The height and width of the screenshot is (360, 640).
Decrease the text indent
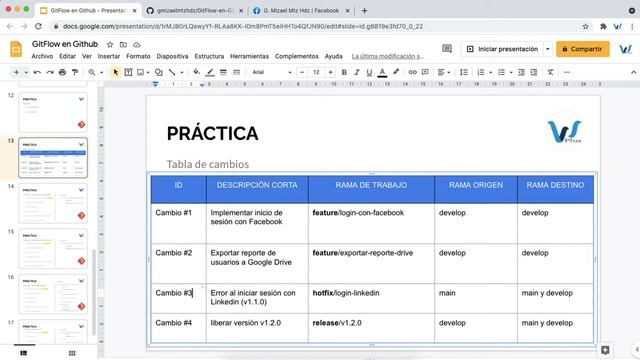pyautogui.click(x=521, y=72)
